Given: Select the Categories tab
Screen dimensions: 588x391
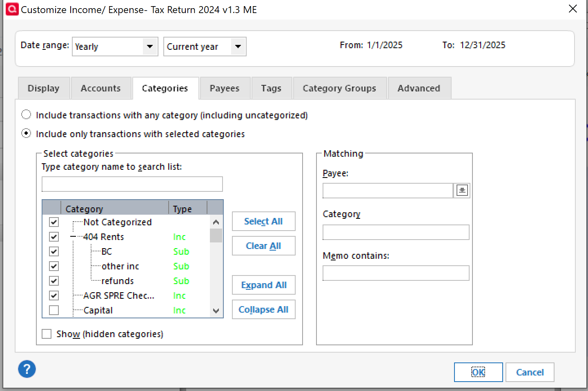Looking at the screenshot, I should click(165, 88).
